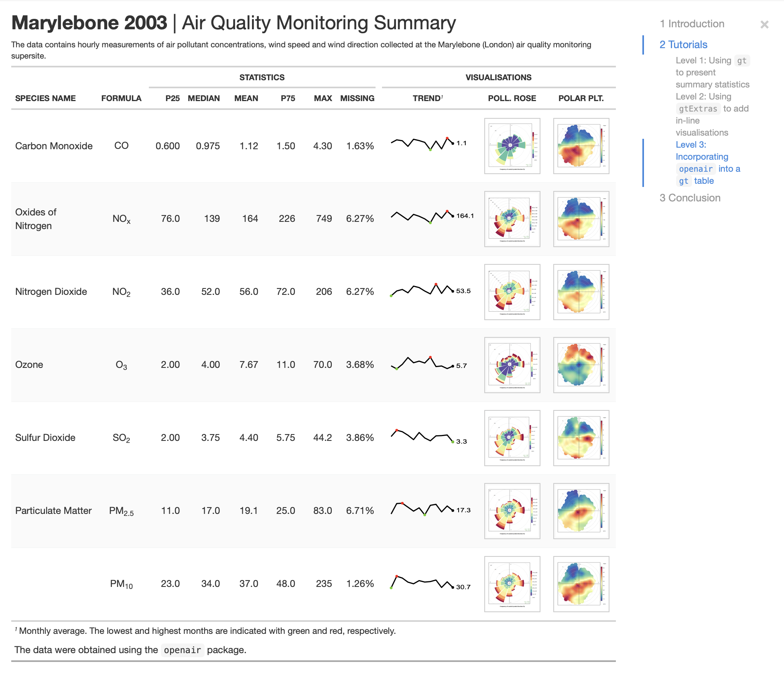Select the 1 Introduction section link
784x682 pixels.
coord(693,24)
